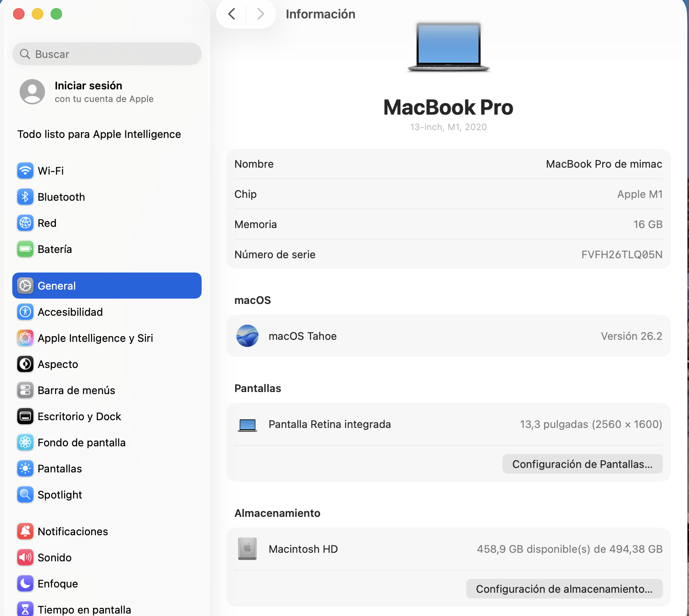Click 13,3 pulgadas (2560 × 1600) text

591,424
